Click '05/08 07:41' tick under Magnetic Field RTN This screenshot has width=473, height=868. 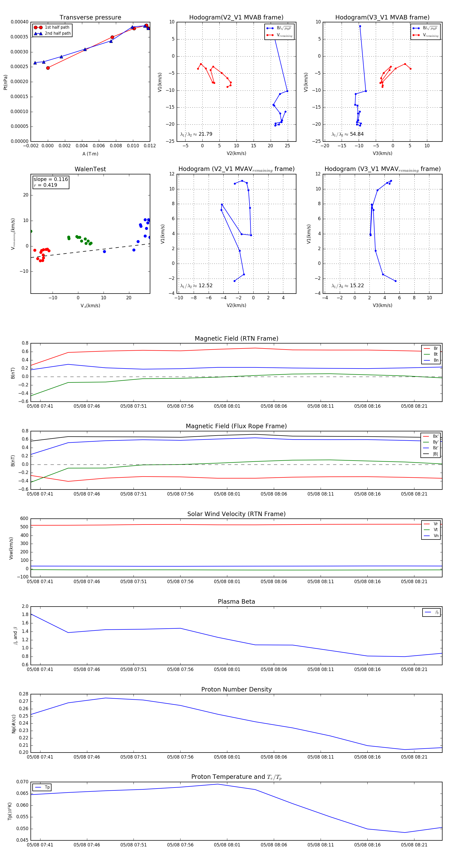40,406
